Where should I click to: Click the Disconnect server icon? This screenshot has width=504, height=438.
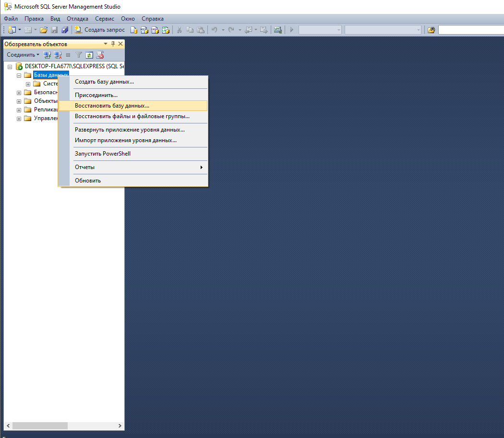point(58,55)
